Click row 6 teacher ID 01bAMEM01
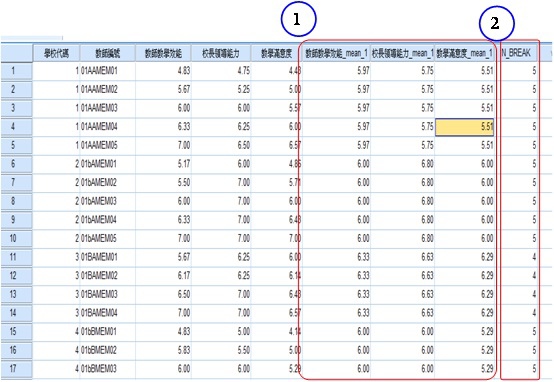The height and width of the screenshot is (382, 554). click(108, 164)
